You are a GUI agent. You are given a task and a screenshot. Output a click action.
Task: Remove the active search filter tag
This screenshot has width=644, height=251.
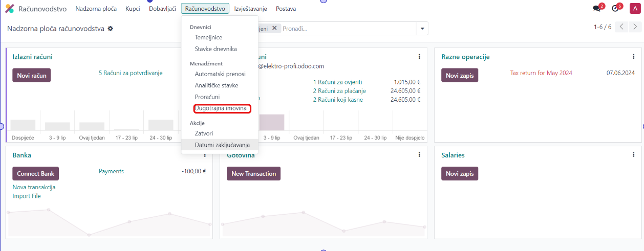(274, 29)
